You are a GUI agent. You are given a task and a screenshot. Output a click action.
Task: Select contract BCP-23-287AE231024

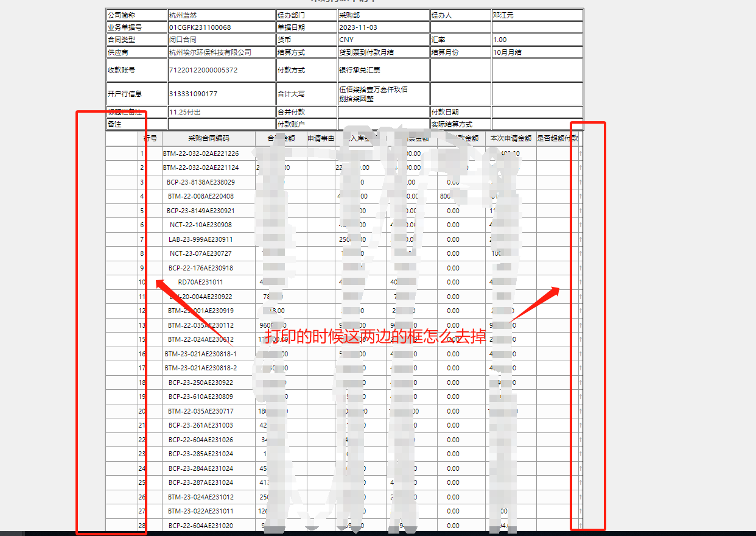tap(201, 482)
